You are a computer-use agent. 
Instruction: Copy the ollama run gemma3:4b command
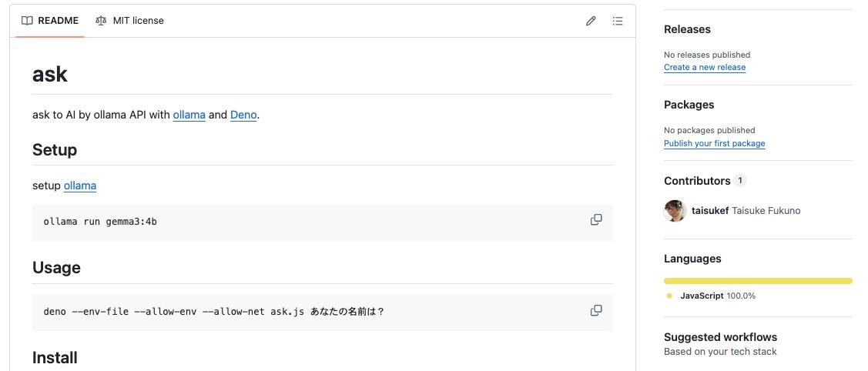pos(596,220)
